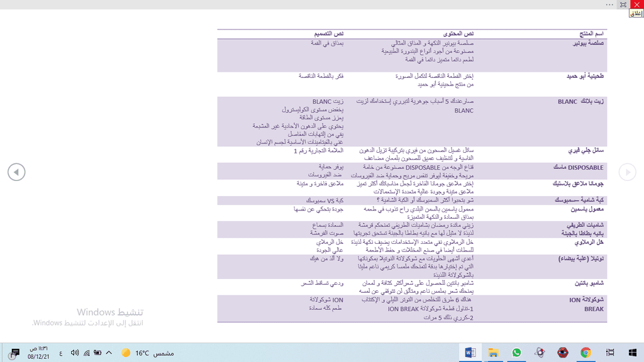
Task: Click the content line containing 5 أسباب for BLANC
Action: (415, 101)
